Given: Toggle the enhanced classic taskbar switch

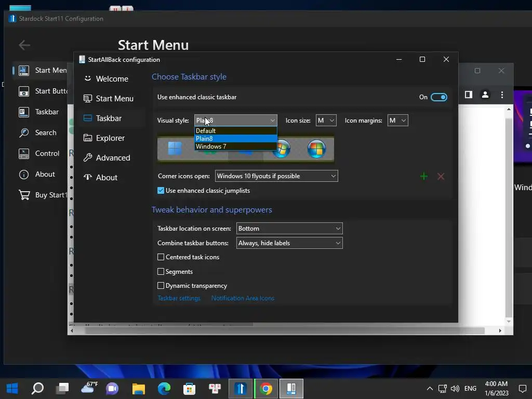Looking at the screenshot, I should [438, 97].
